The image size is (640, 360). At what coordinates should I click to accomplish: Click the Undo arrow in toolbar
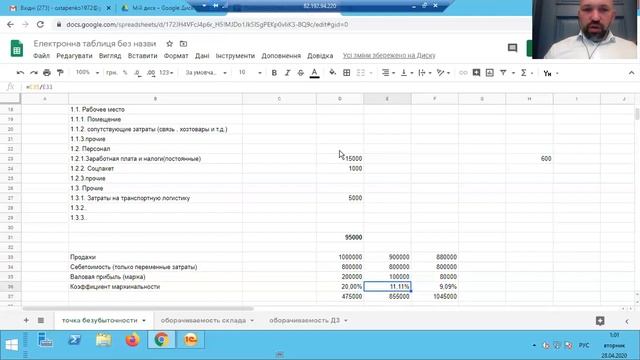pos(20,73)
